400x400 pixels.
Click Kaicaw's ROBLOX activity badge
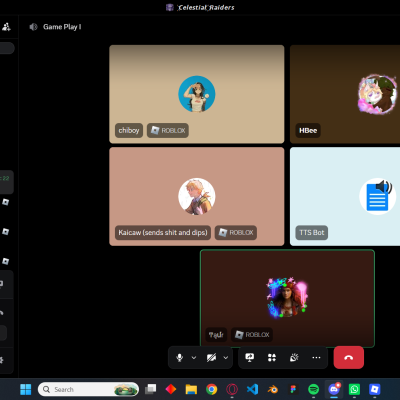tap(236, 232)
